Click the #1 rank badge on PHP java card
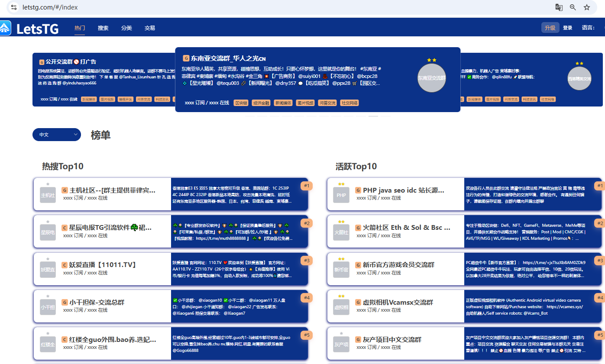605x364 pixels. (600, 186)
